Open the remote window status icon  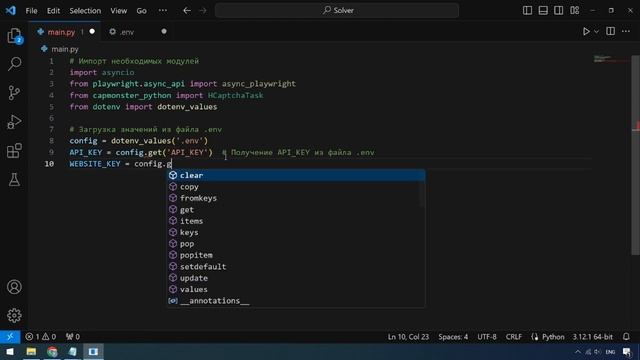10,337
